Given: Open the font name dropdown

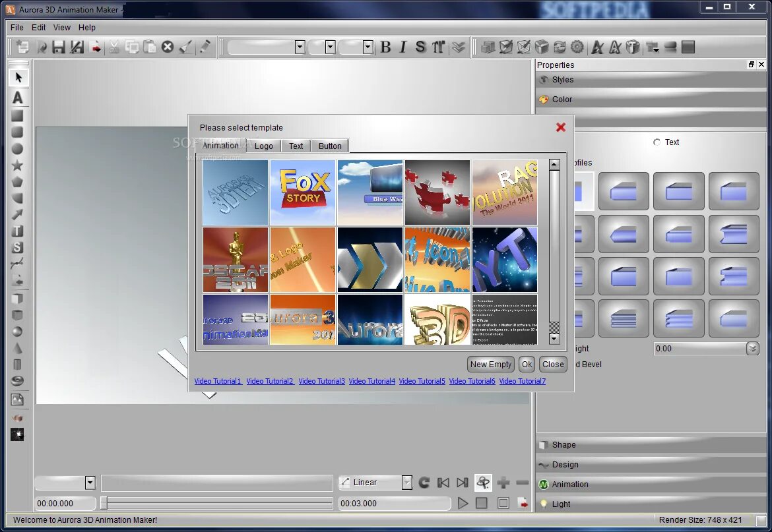Looking at the screenshot, I should coord(300,47).
